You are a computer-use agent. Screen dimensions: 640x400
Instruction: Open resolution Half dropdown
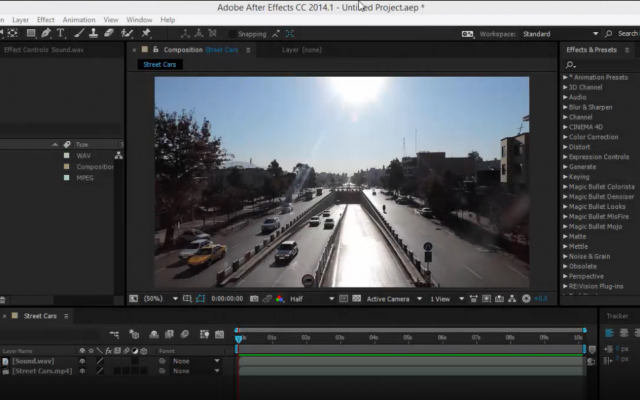click(312, 299)
